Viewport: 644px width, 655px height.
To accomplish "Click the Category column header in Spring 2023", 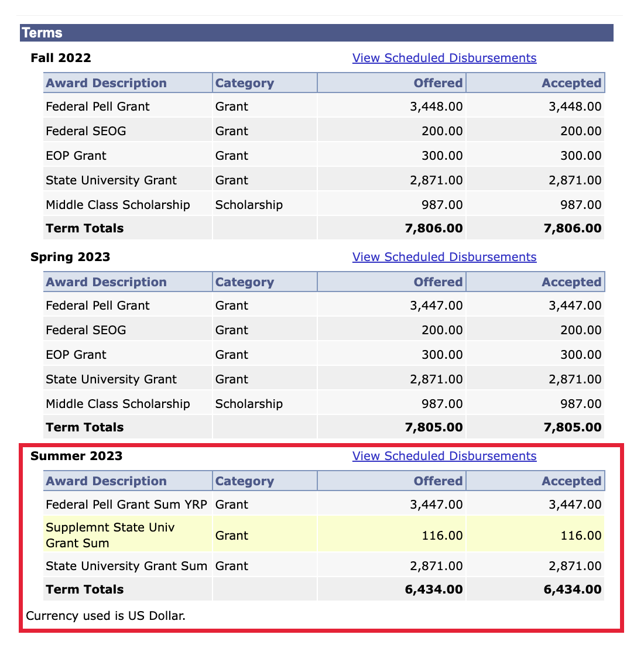I will tap(244, 282).
